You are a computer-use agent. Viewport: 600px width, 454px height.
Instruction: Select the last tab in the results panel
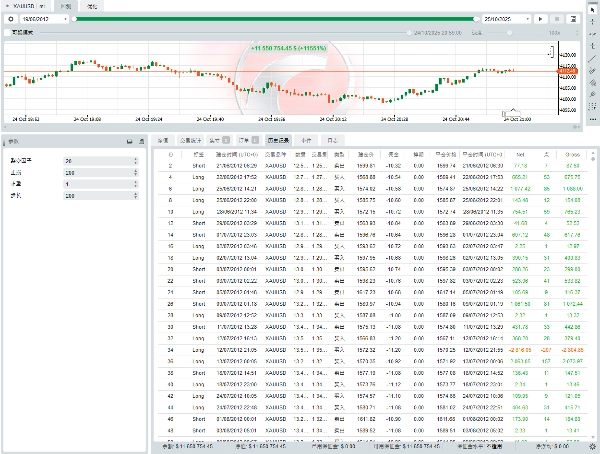[x=332, y=141]
